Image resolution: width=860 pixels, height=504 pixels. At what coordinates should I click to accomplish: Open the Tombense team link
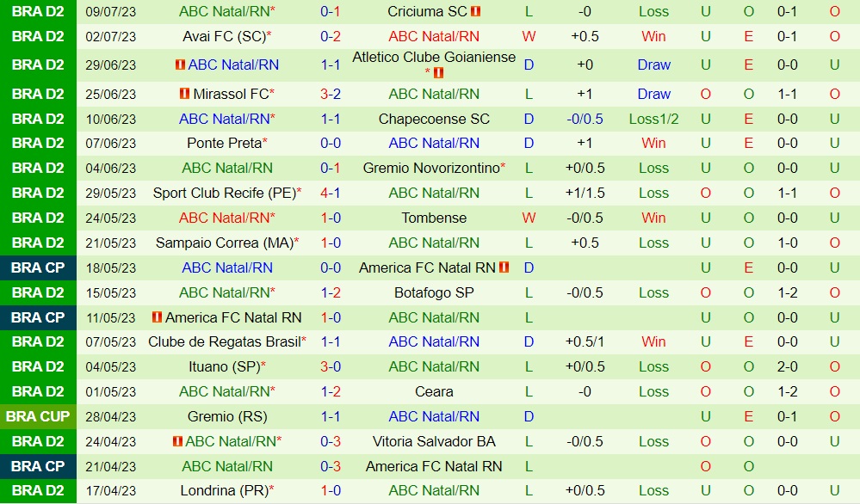coord(434,218)
